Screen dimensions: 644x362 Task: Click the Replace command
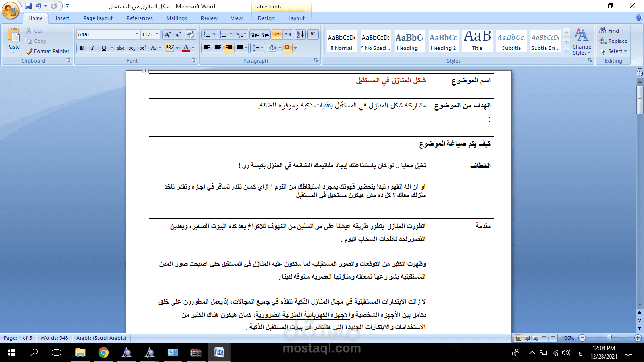[613, 41]
